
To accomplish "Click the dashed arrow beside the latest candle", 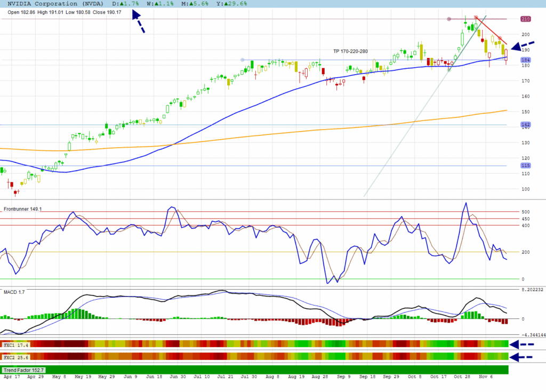I will tap(522, 46).
